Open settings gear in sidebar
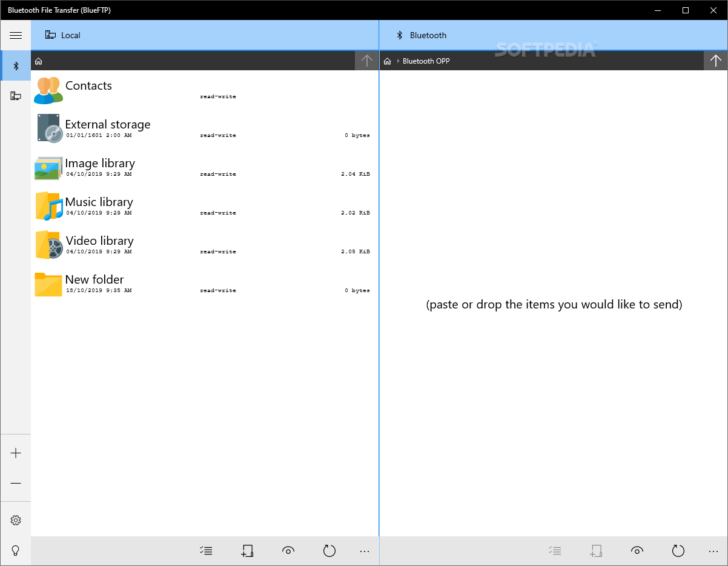 16,521
